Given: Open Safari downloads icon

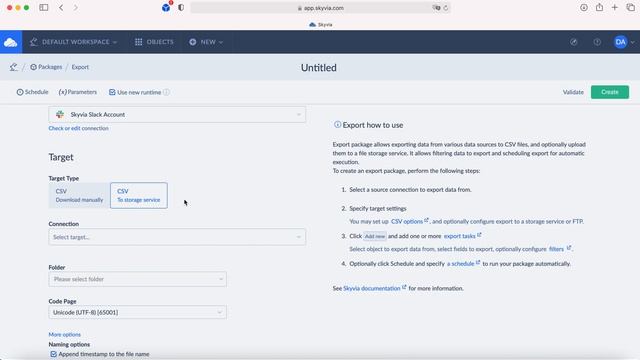Looking at the screenshot, I should pos(584,7).
